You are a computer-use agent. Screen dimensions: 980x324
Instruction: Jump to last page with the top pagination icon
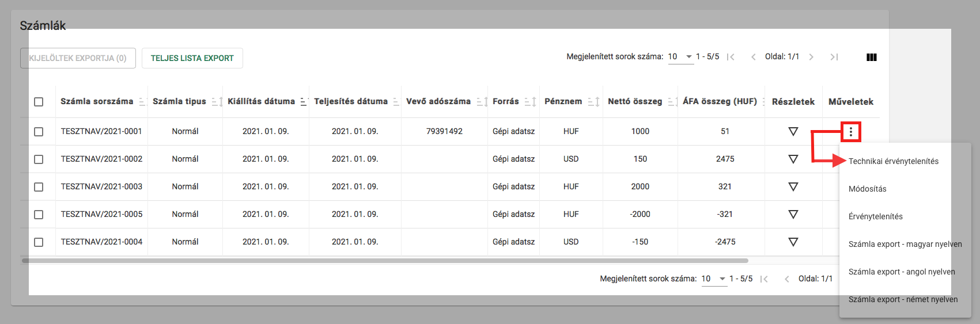coord(834,57)
